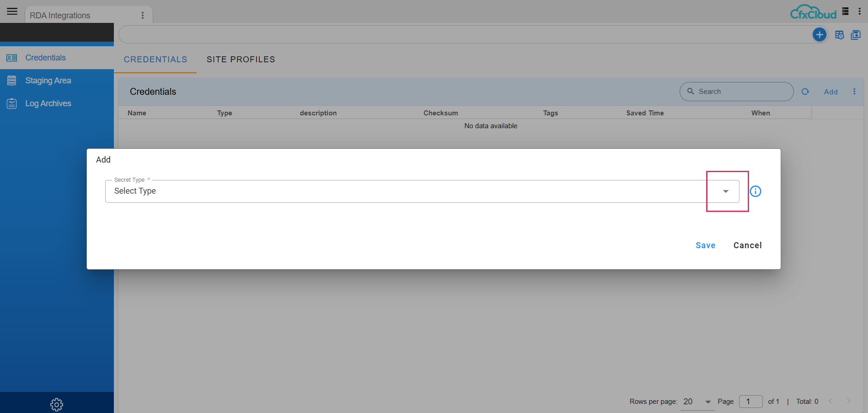Click the blue plus add button
Screen dimensions: 868x413
pos(819,34)
